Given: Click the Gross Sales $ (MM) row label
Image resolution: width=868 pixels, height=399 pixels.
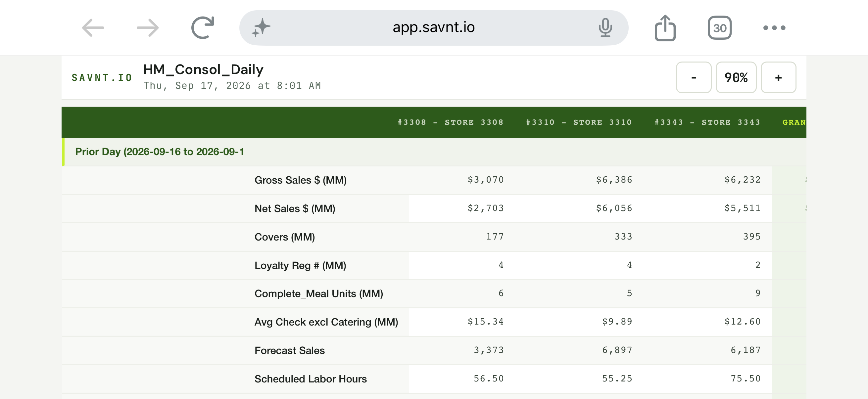Looking at the screenshot, I should point(300,180).
